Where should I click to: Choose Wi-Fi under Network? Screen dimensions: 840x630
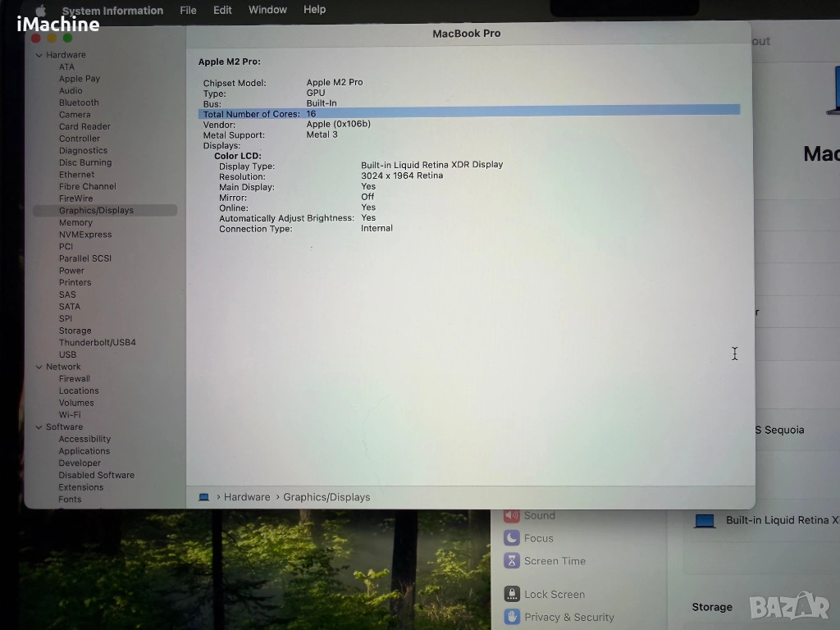click(70, 415)
